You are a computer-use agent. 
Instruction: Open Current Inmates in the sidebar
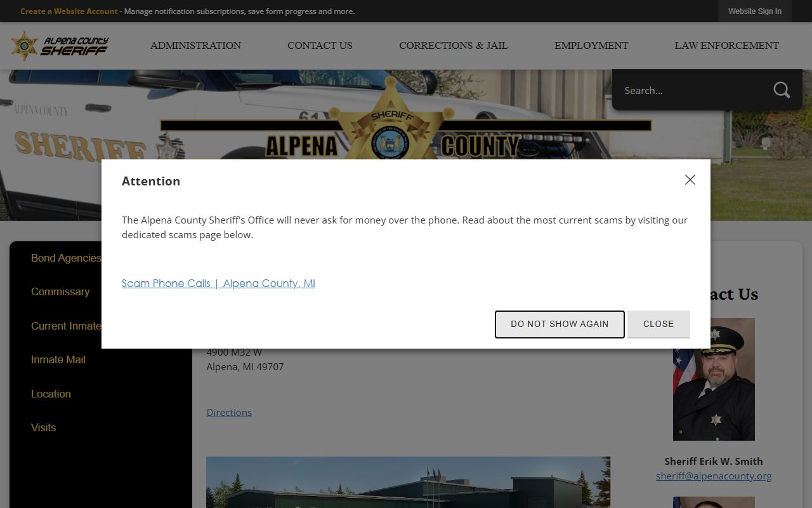point(66,326)
